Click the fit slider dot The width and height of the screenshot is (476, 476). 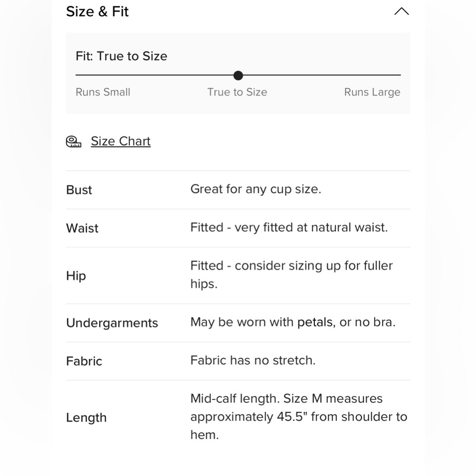(238, 75)
